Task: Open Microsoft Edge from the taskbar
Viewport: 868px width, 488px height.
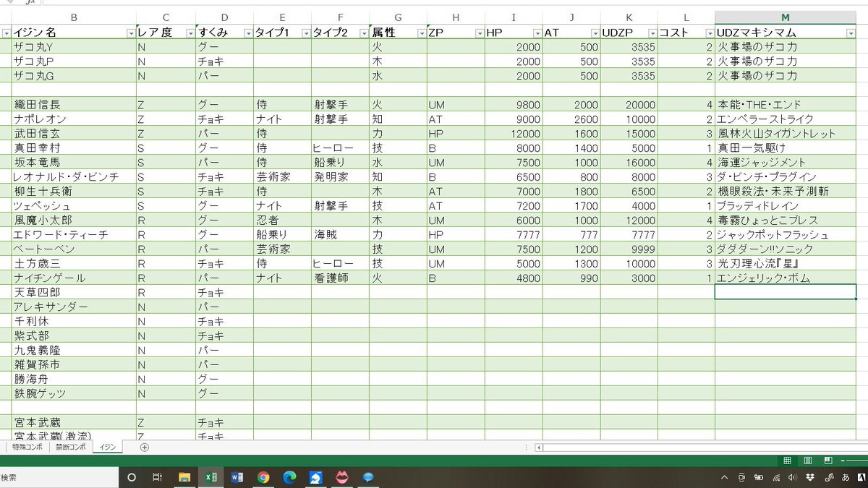Action: pos(289,477)
